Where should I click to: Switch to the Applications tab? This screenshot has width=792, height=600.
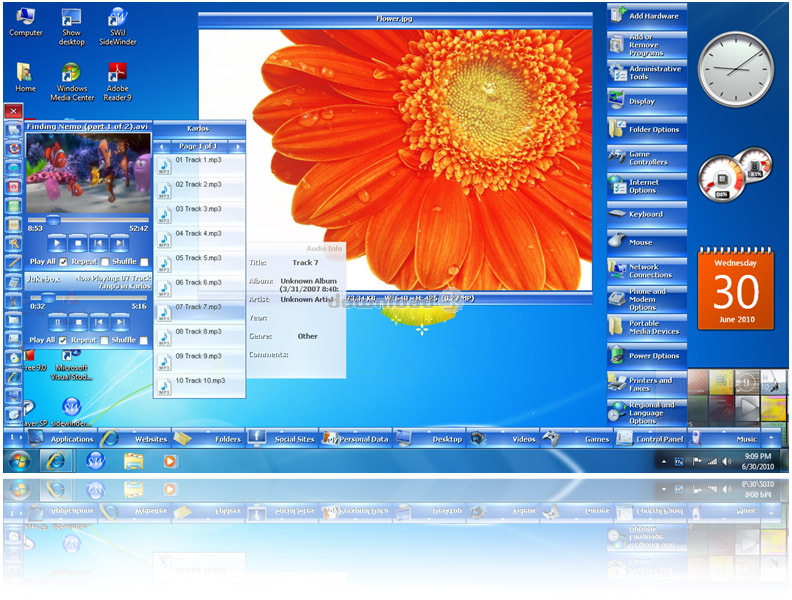[x=72, y=439]
